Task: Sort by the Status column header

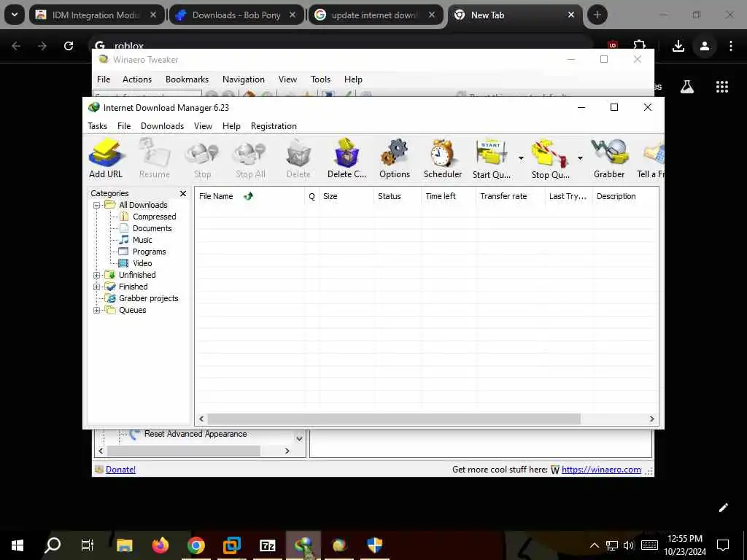Action: click(398, 196)
